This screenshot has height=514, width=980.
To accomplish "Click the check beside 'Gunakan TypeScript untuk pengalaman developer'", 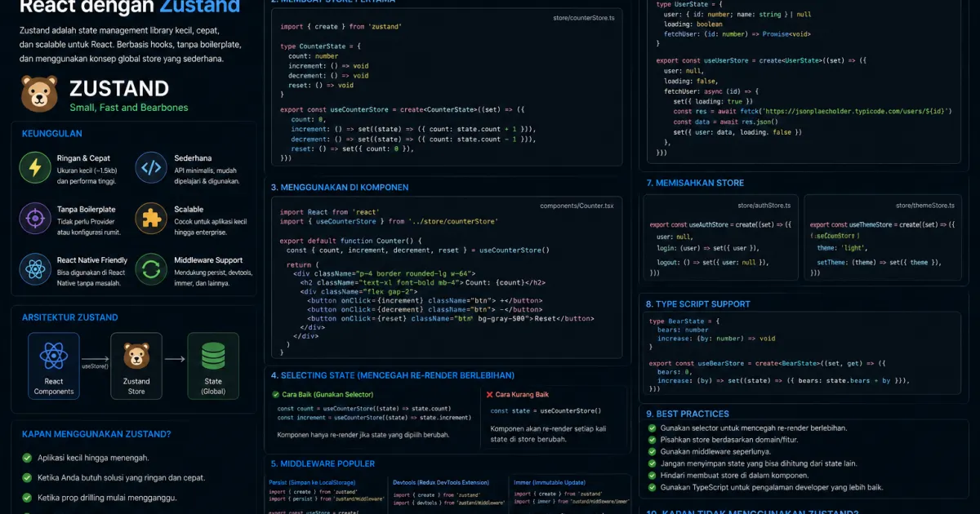I will (x=652, y=487).
